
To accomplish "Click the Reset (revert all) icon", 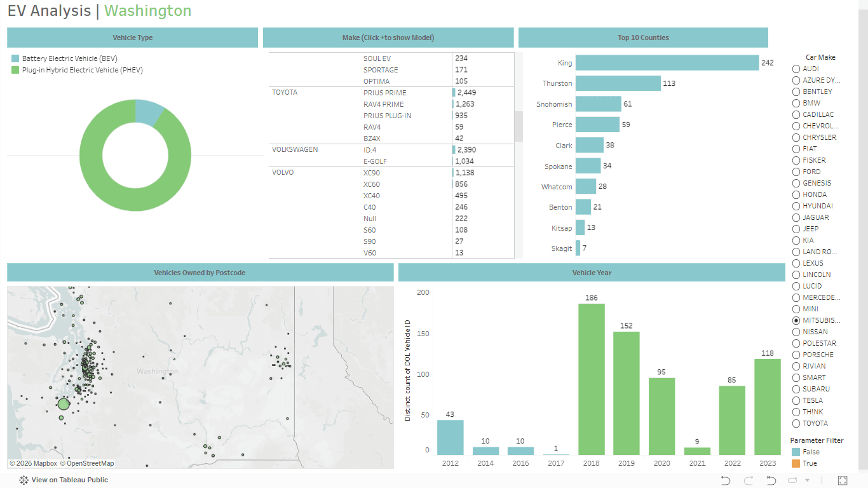I will [771, 480].
